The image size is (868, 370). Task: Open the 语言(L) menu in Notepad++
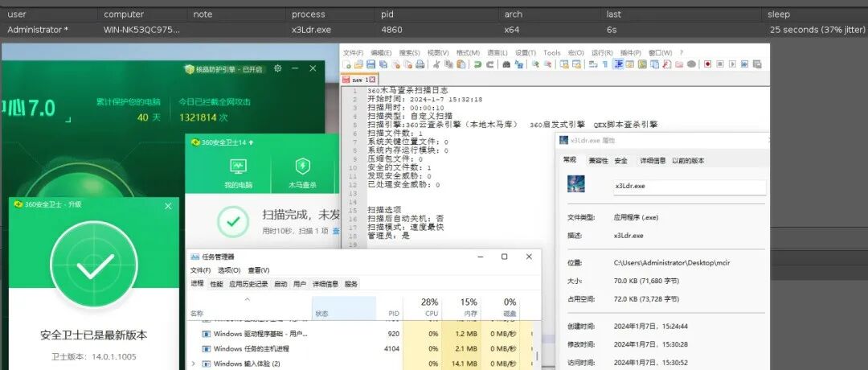(497, 52)
